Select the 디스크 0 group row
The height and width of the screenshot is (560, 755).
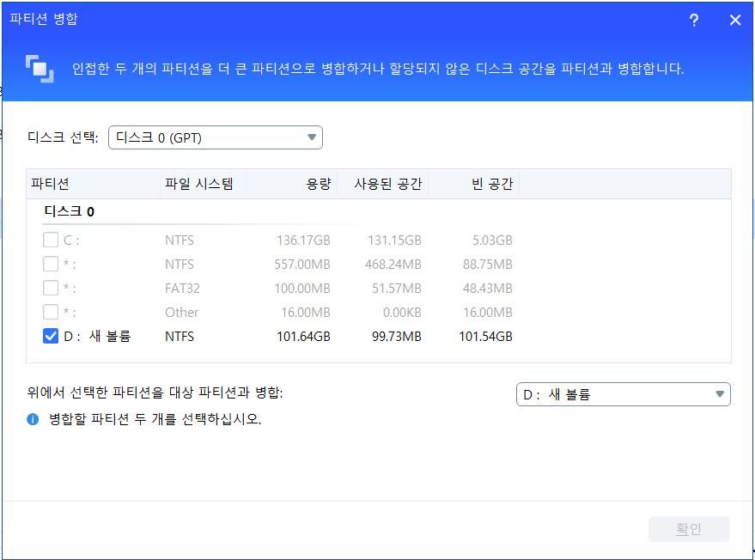tap(69, 211)
